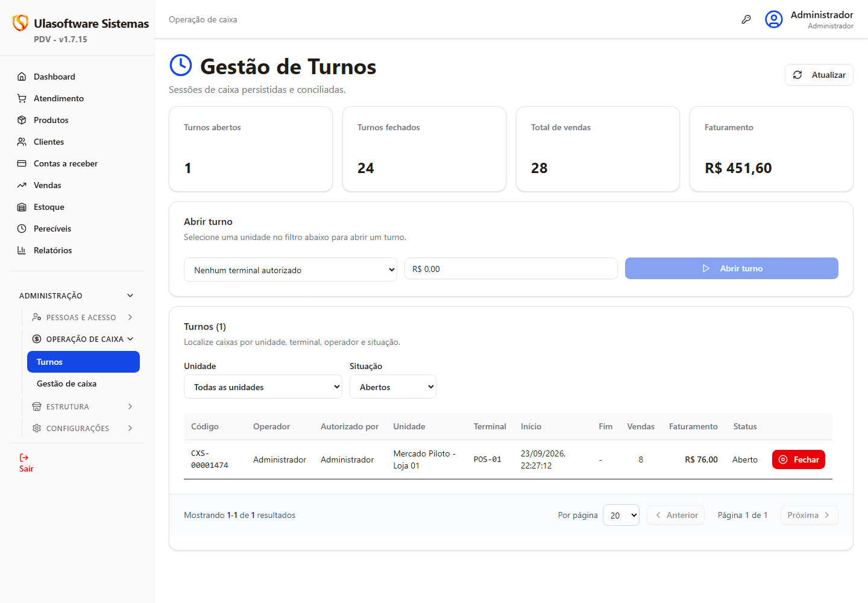The image size is (868, 603).
Task: Open the terminal selection dropdown
Action: (291, 270)
